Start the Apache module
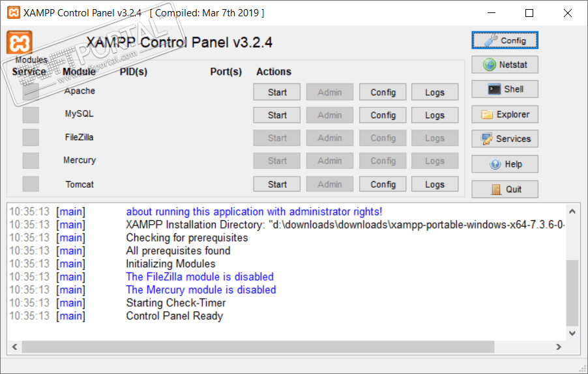 [277, 92]
